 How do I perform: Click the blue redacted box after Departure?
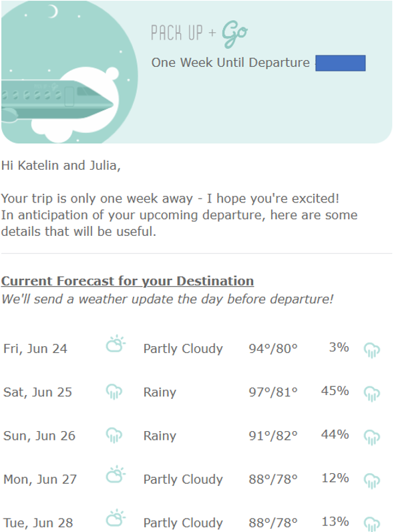click(x=341, y=63)
